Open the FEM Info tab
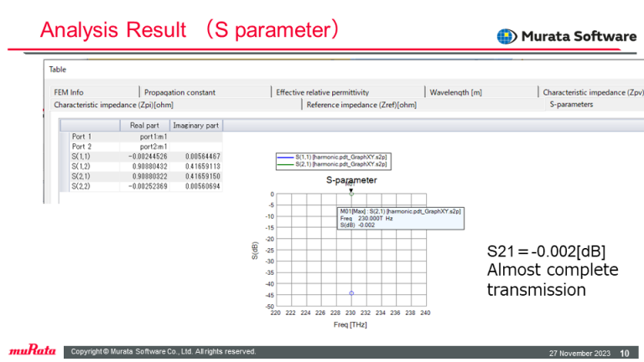This screenshot has height=362, width=644. point(69,92)
